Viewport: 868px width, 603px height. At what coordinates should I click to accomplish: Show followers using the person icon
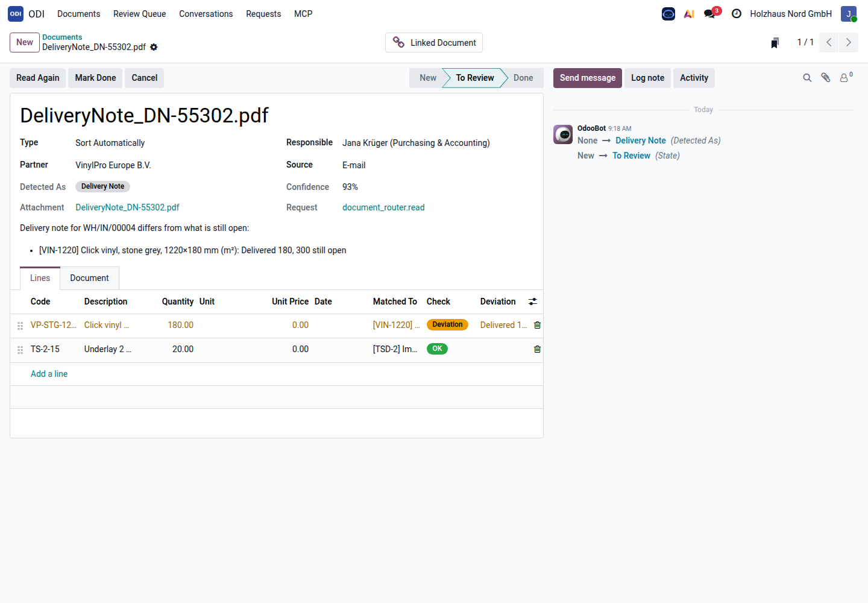point(846,78)
